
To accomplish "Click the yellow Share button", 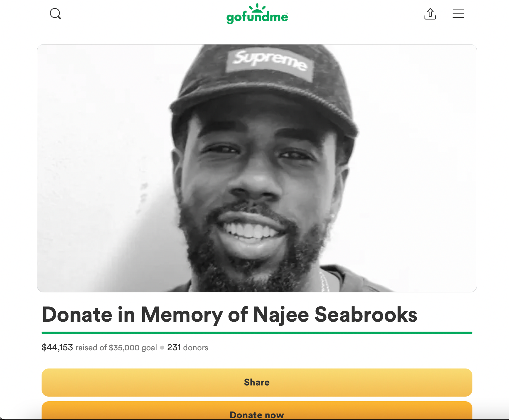I will point(257,383).
